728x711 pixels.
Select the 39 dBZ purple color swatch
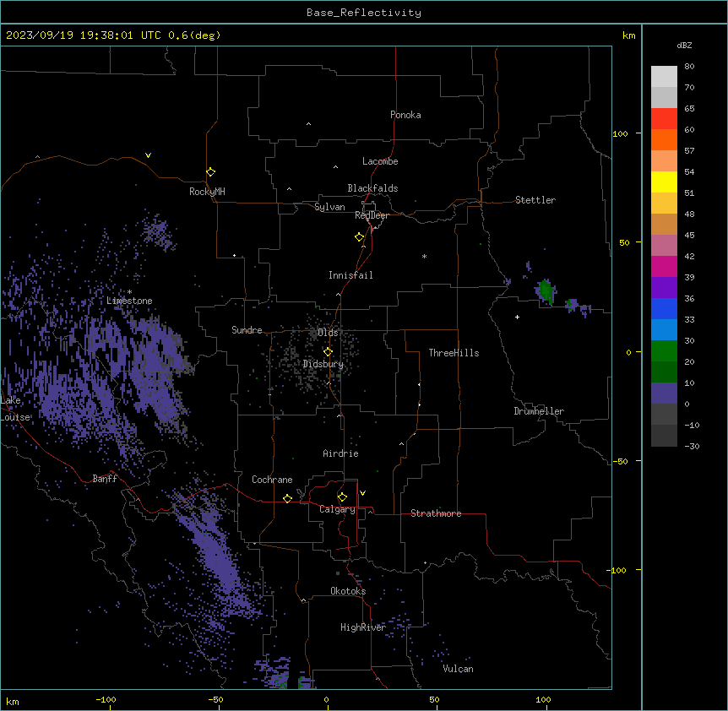664,288
